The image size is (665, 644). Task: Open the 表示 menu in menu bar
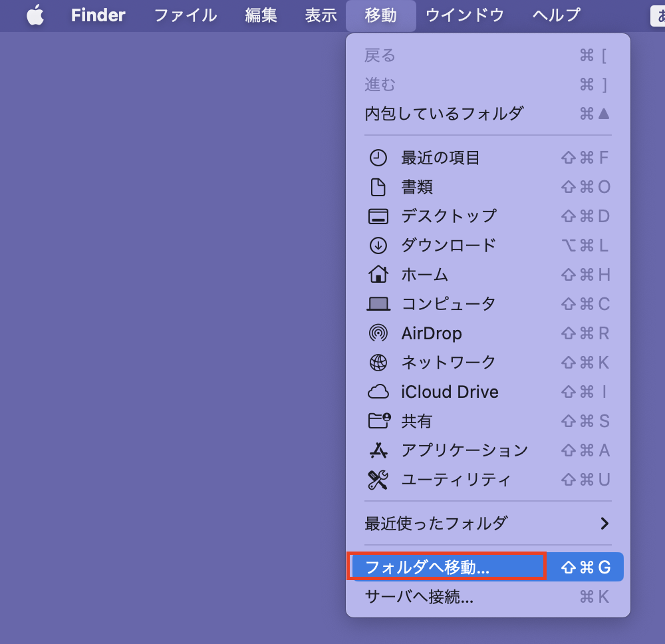pyautogui.click(x=321, y=15)
